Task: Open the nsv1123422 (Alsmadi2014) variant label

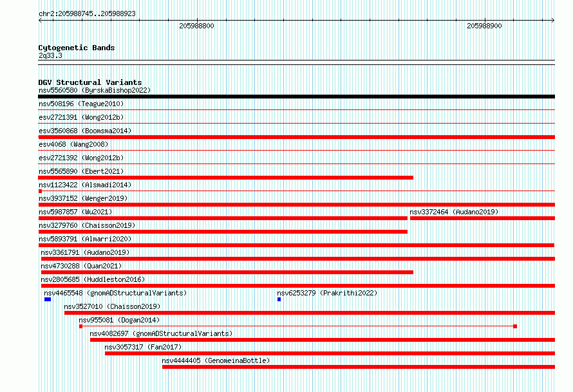Action: point(85,185)
